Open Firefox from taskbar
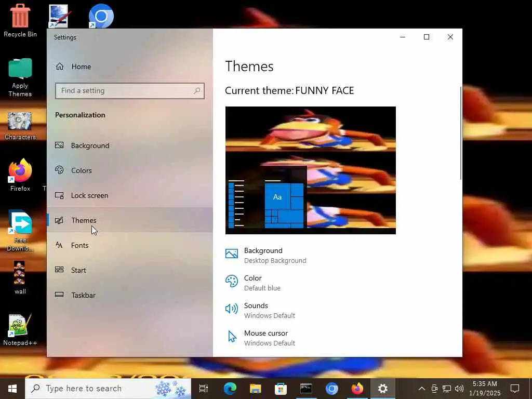The width and height of the screenshot is (532, 399). coord(357,389)
